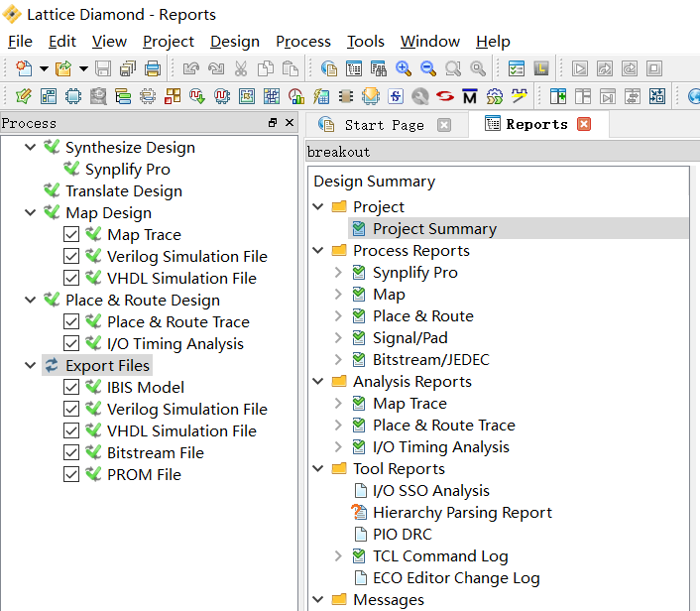Open the Netlist View hierarchy icon
This screenshot has height=611, width=700.
pyautogui.click(x=123, y=96)
